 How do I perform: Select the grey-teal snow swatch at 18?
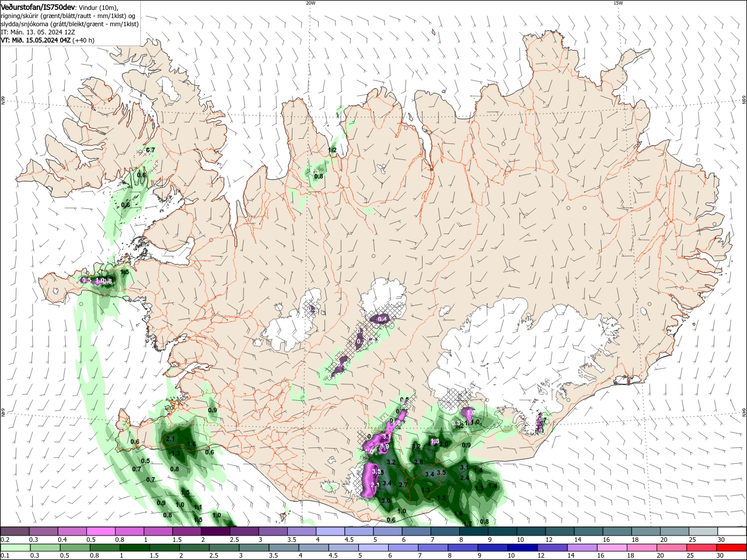click(x=645, y=531)
